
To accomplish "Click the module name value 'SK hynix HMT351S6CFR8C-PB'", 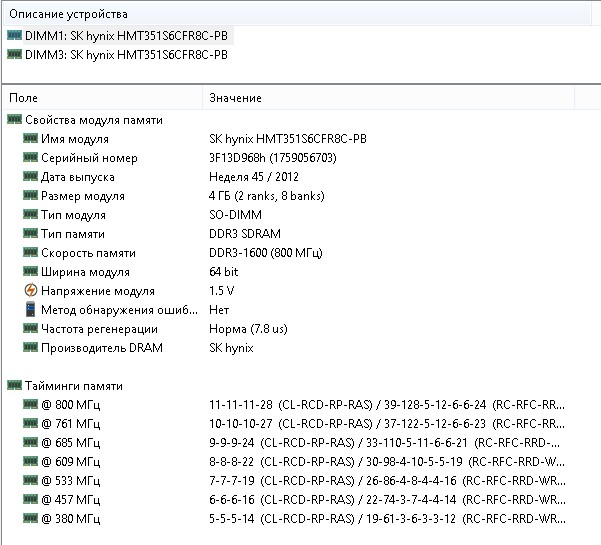I will coord(288,139).
